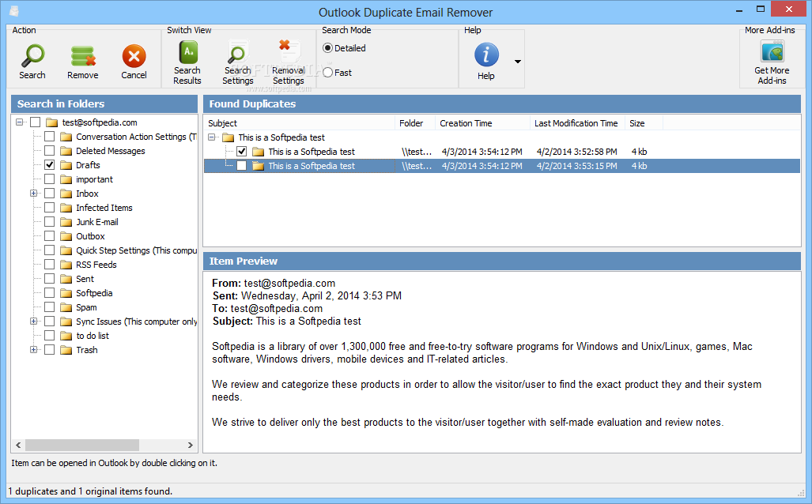
Task: Click the From address in Item Preview
Action: pyautogui.click(x=289, y=283)
